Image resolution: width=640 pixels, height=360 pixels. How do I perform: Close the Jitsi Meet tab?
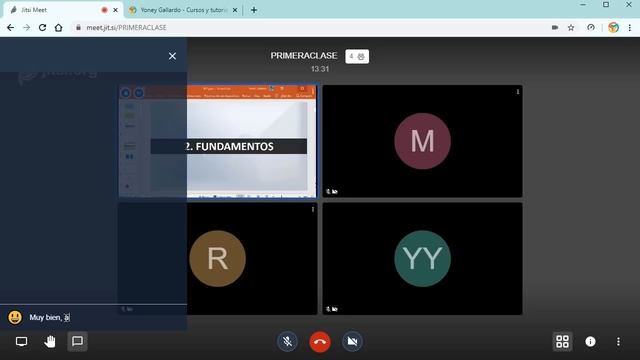(x=115, y=10)
